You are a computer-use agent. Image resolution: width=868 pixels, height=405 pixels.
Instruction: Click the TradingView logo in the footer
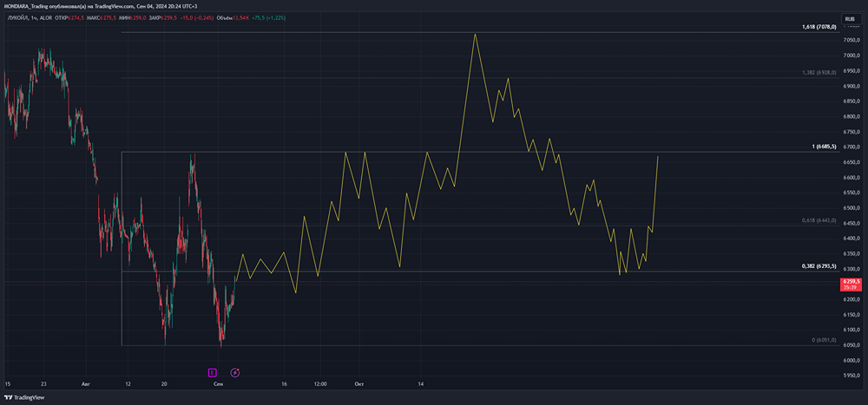24,398
